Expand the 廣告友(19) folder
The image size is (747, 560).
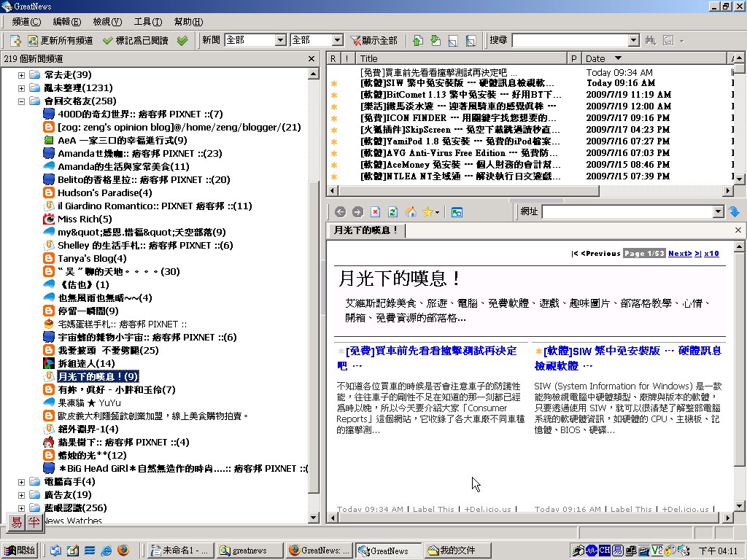(21, 495)
